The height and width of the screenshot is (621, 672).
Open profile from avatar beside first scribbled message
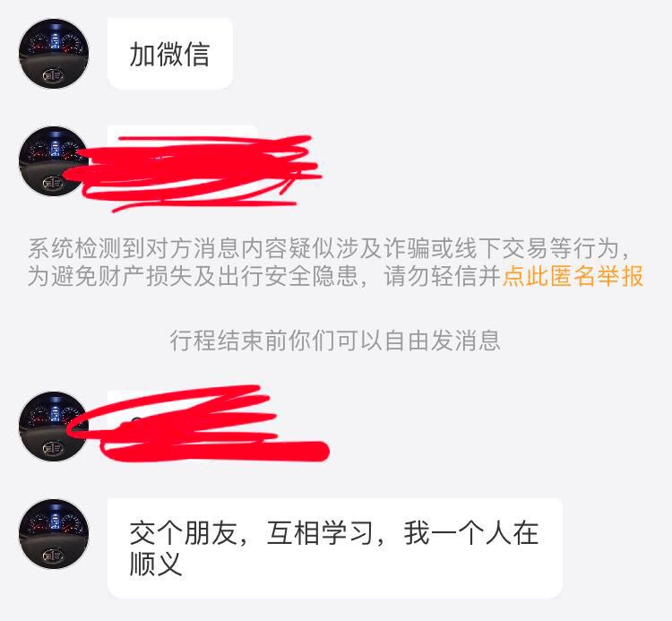54,161
